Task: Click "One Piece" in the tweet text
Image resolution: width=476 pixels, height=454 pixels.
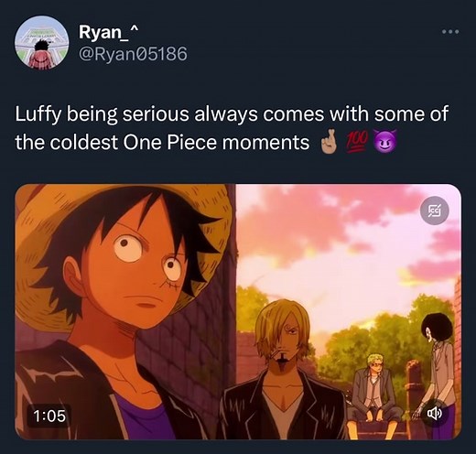Action: coord(170,143)
